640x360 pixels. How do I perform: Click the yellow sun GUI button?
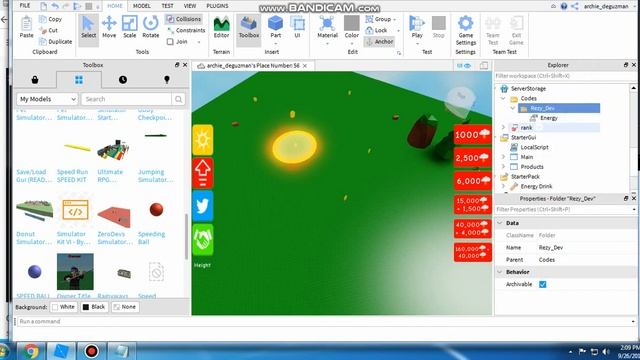point(202,140)
